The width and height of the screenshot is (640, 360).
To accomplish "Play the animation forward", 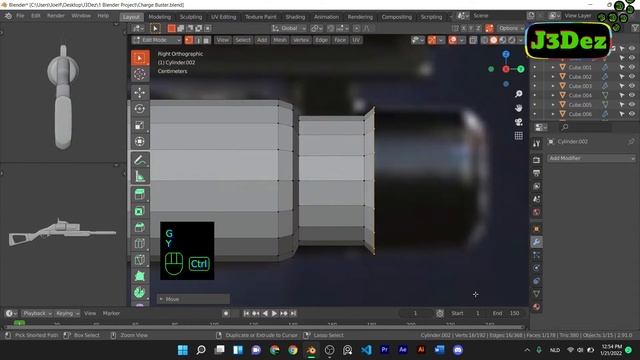I will tap(274, 313).
